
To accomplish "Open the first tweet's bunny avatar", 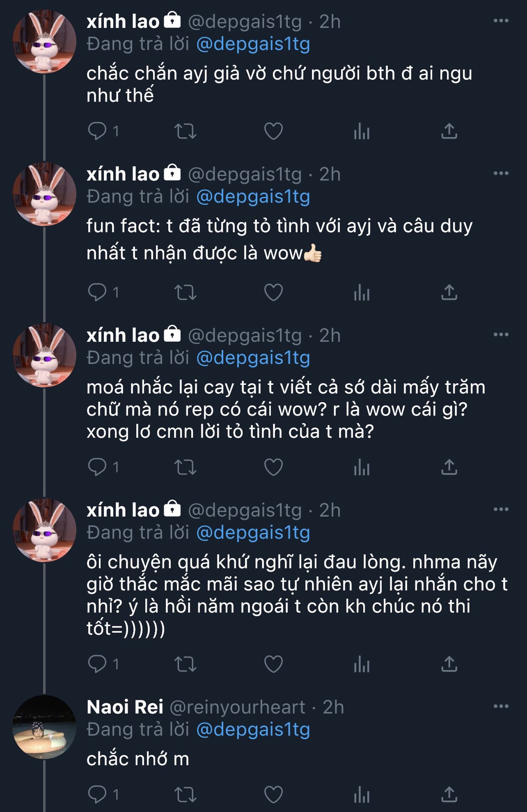I will pos(44,42).
